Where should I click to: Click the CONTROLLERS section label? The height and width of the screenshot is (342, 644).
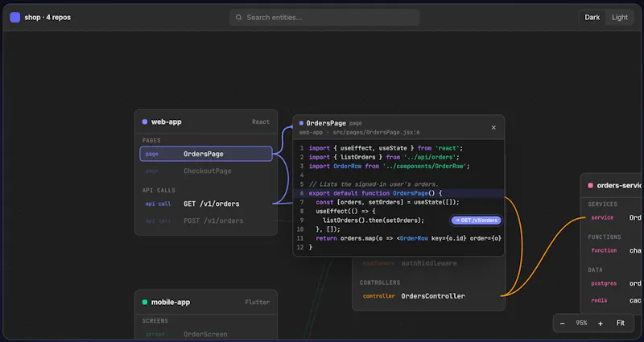point(380,282)
